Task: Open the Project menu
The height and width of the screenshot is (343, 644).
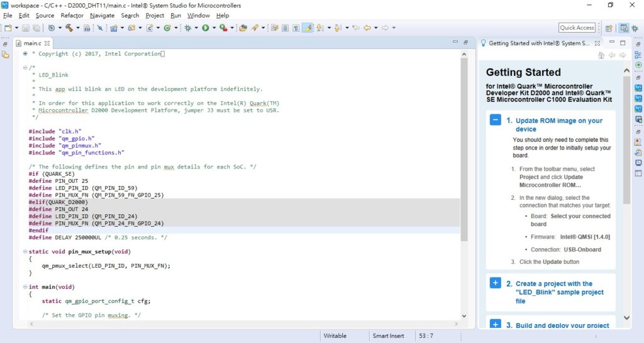Action: click(x=155, y=15)
